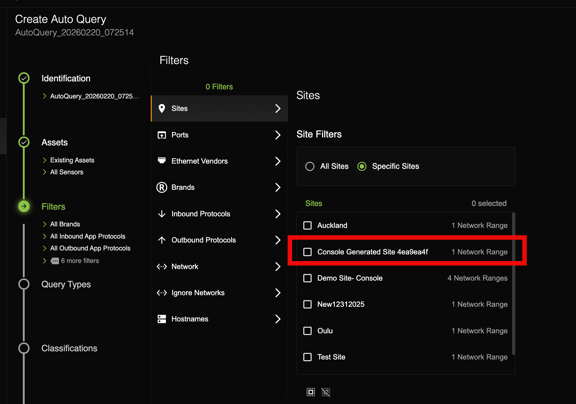576x404 pixels.
Task: Click All Outbound App Protocols summary item
Action: [90, 248]
